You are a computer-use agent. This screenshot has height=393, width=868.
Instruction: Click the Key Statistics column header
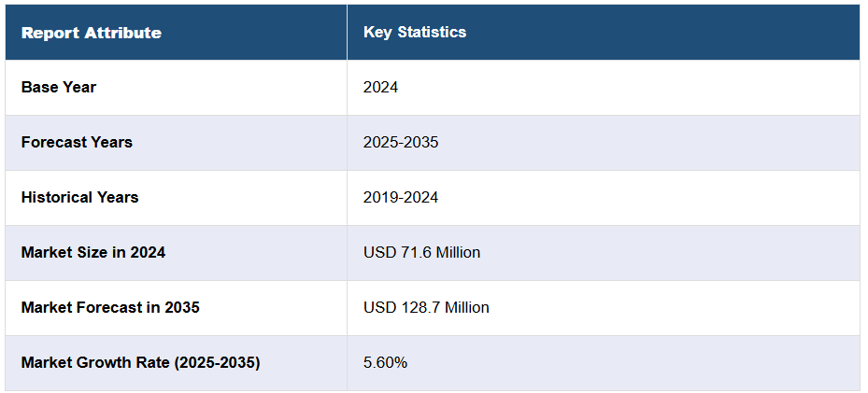click(x=415, y=33)
